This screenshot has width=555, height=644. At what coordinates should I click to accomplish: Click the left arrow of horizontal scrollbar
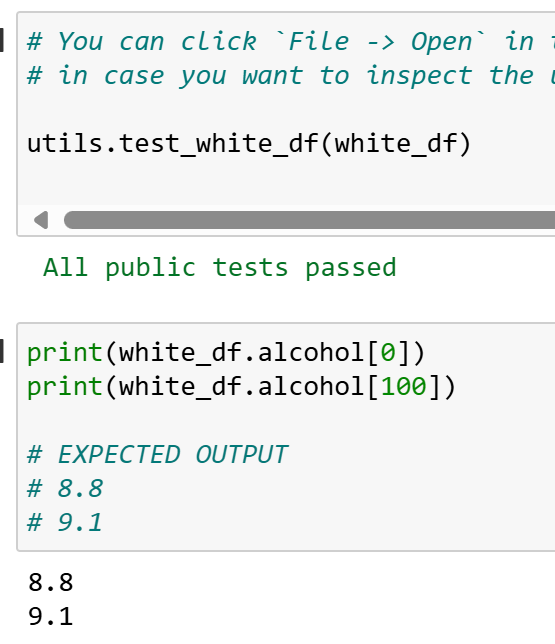click(41, 220)
